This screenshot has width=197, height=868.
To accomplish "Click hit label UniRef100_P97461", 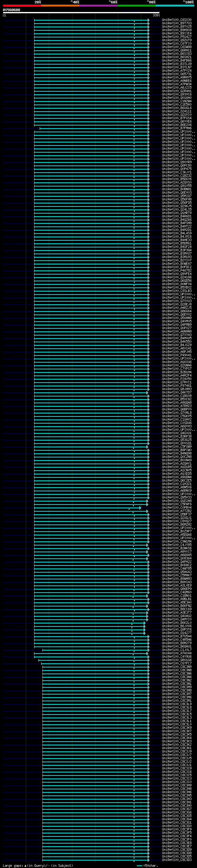I will coord(177,386).
